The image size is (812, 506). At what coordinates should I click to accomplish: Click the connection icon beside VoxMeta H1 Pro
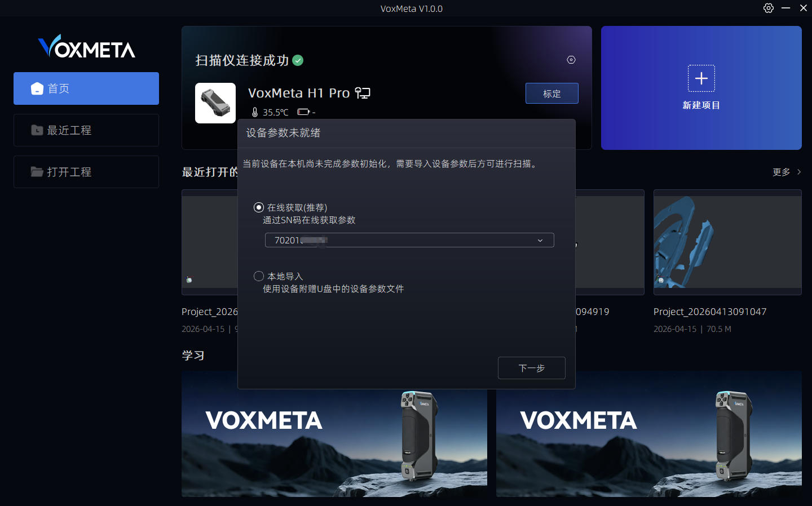click(x=363, y=93)
